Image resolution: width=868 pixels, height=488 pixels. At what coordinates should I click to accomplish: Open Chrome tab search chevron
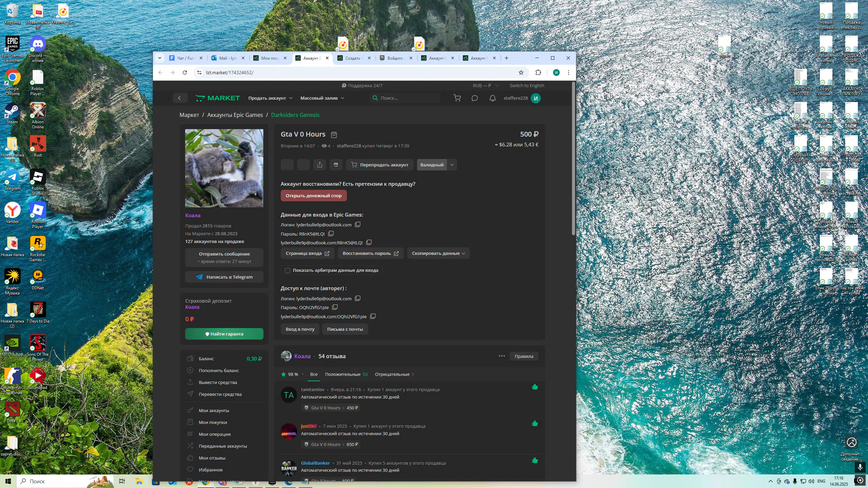pos(160,58)
